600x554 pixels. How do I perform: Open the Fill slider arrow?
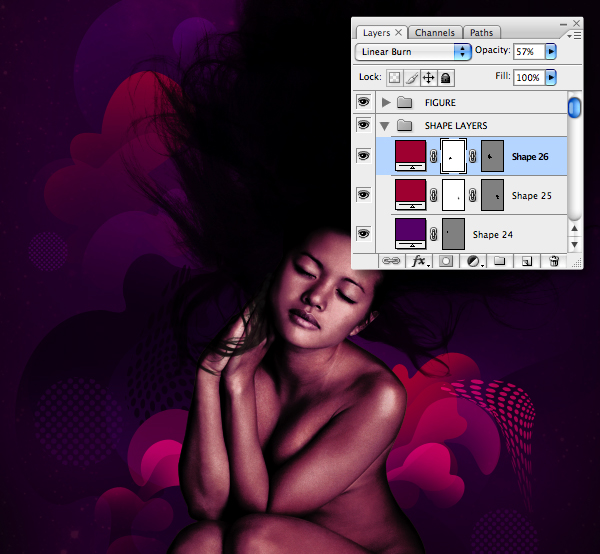click(x=551, y=77)
